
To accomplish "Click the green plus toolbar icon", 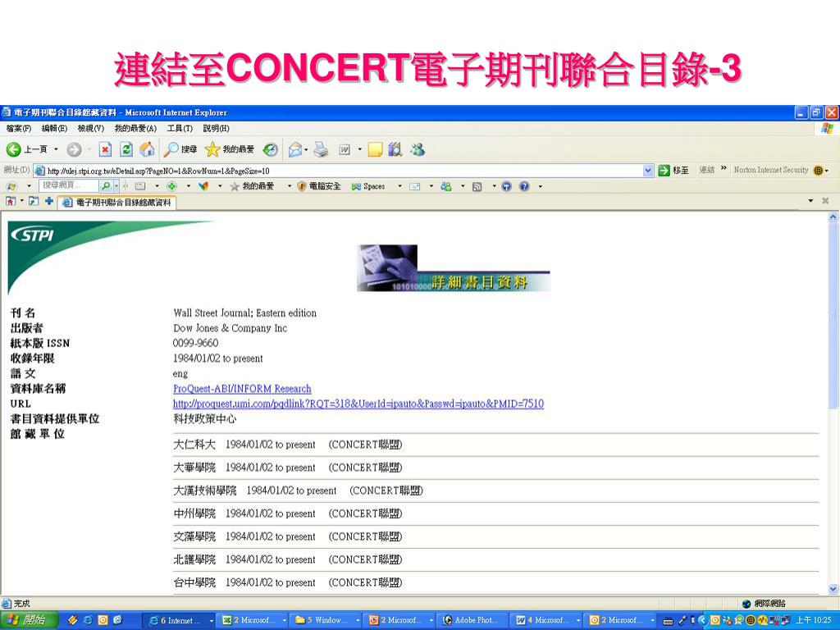I will coord(172,186).
